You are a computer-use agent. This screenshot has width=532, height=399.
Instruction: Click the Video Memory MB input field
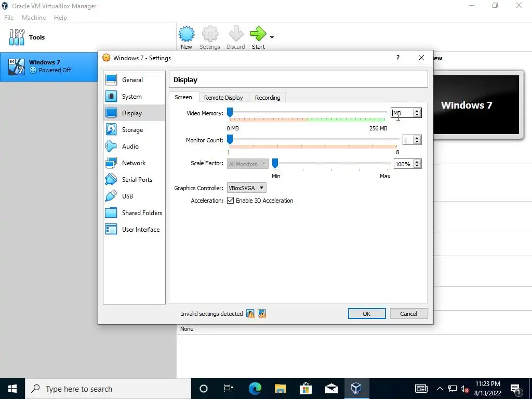click(x=403, y=113)
